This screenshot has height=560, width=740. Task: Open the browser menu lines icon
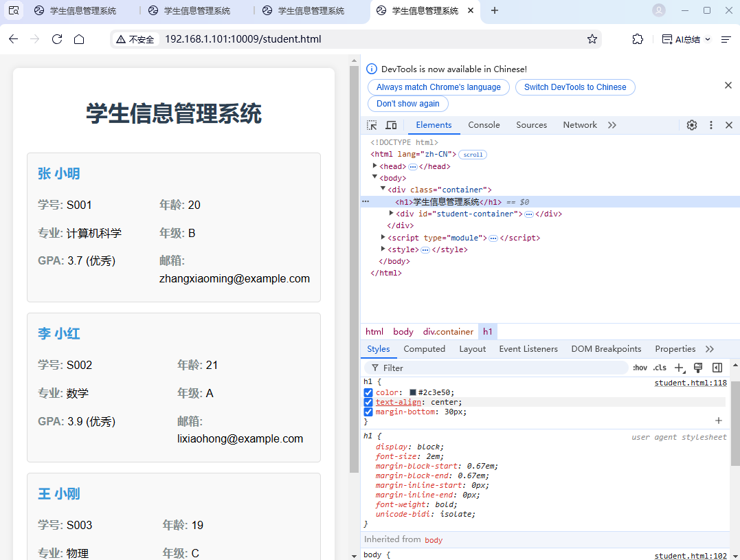point(726,40)
